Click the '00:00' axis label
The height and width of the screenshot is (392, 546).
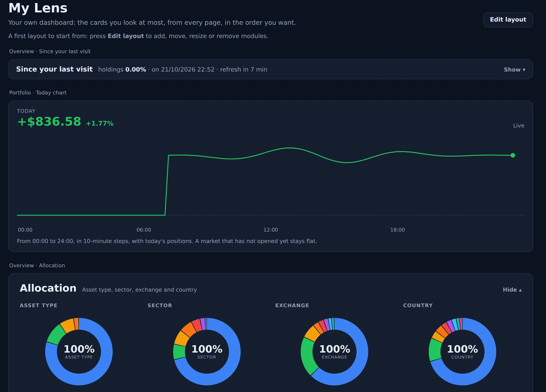[25, 230]
